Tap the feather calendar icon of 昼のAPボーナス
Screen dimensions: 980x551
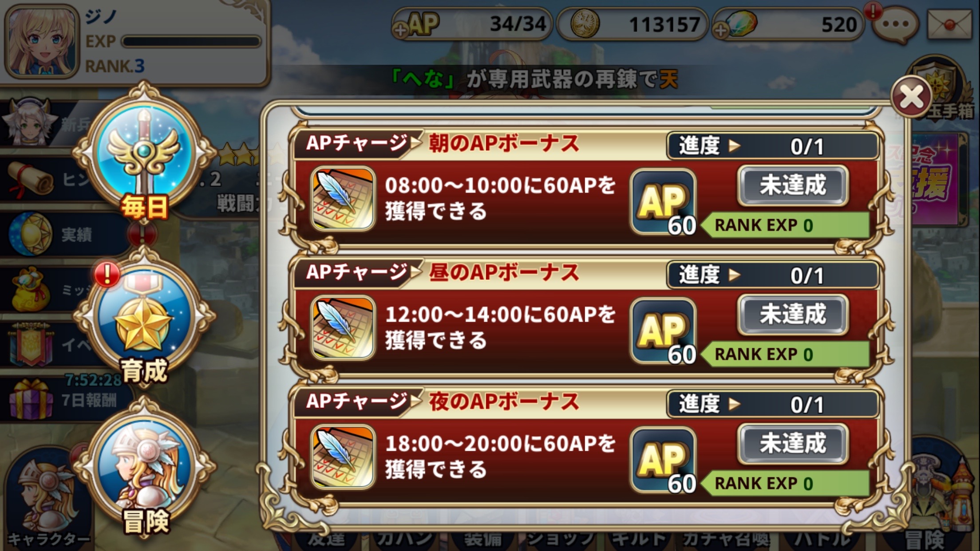(x=342, y=327)
